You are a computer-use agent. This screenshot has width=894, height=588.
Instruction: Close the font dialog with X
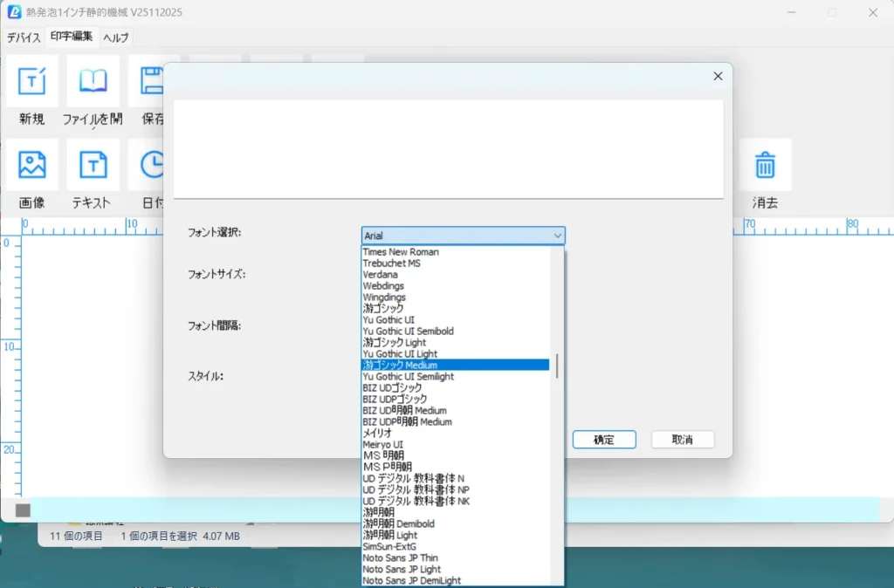coord(718,76)
